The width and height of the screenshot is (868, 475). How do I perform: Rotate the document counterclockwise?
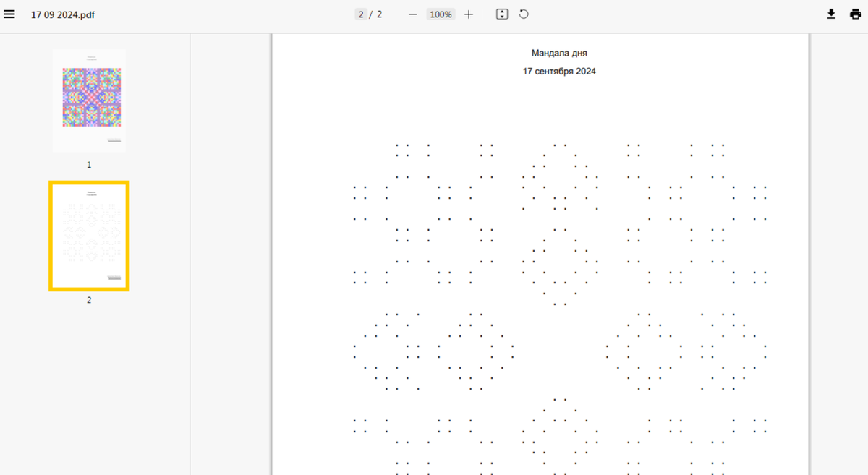pos(524,14)
